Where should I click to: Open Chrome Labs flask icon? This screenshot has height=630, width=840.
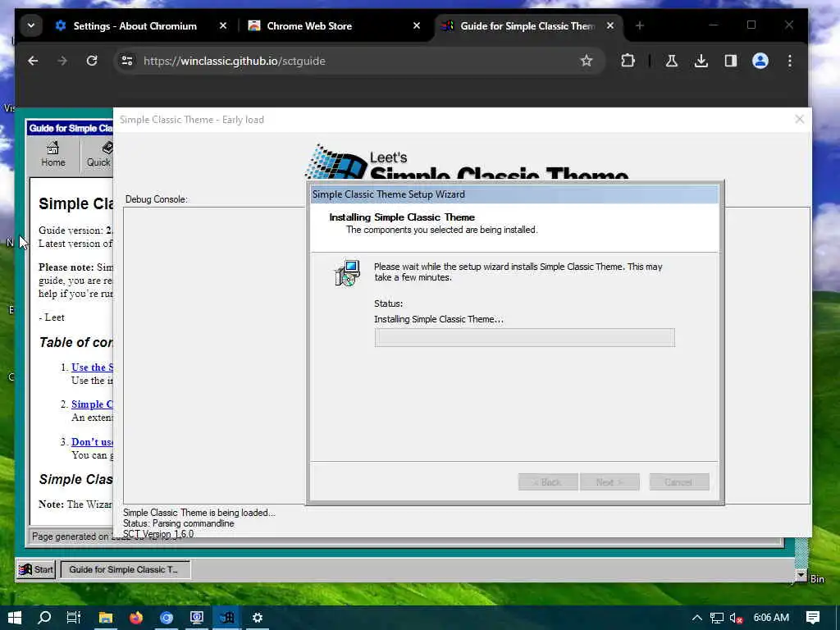click(x=671, y=61)
